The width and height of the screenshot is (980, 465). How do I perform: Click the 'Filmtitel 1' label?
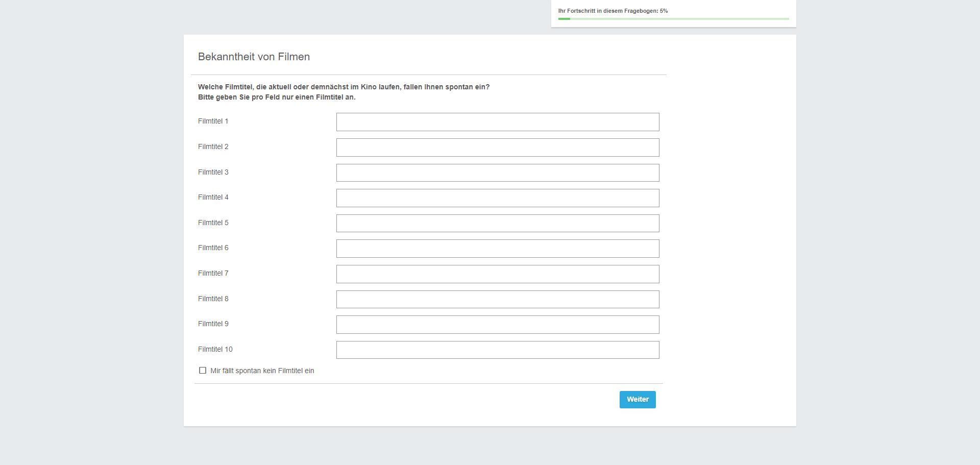pos(213,121)
